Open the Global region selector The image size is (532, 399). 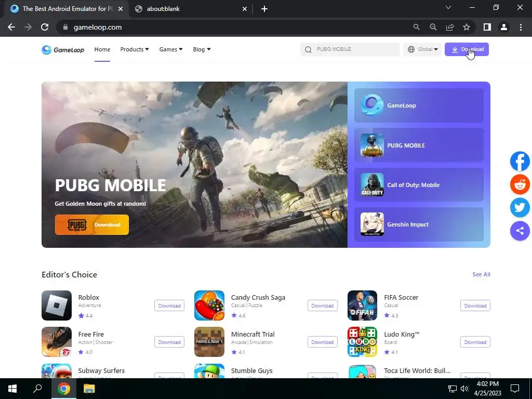click(422, 49)
